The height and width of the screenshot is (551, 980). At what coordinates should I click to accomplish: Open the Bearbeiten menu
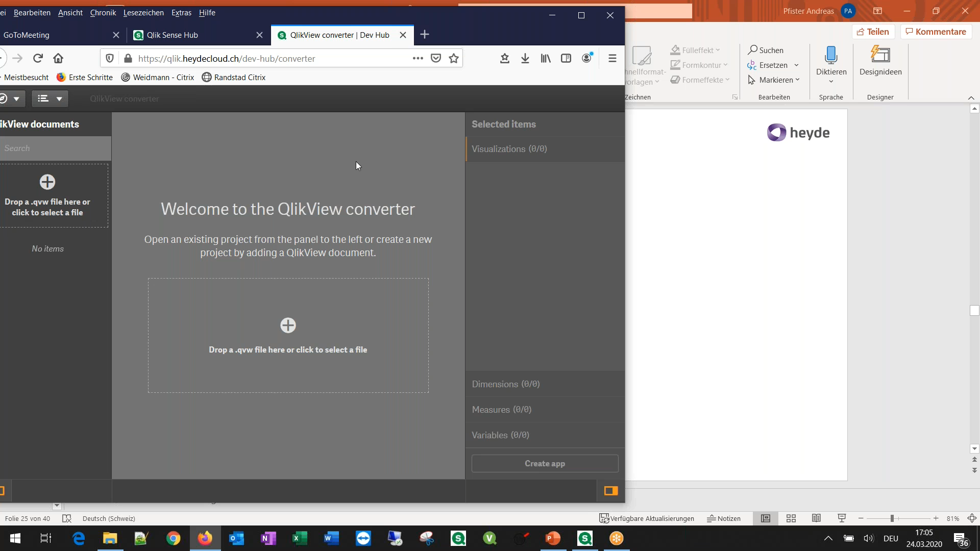(x=32, y=12)
